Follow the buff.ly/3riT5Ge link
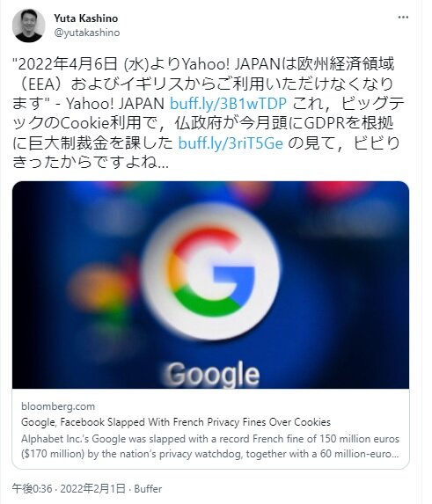The width and height of the screenshot is (432, 504). (231, 143)
